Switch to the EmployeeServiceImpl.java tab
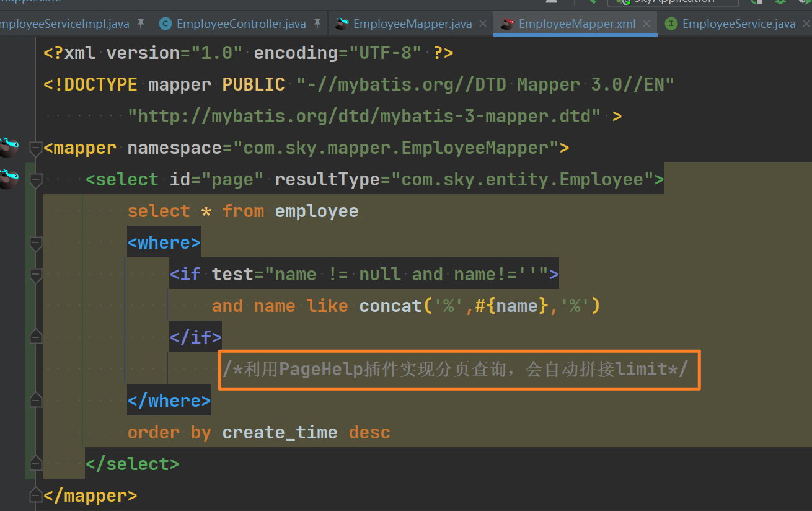The height and width of the screenshot is (511, 812). tap(65, 24)
